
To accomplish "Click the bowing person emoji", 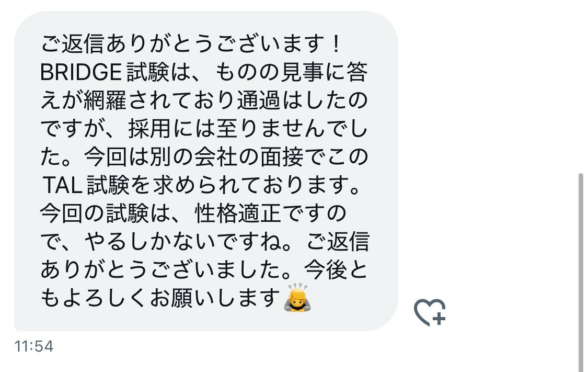I will pyautogui.click(x=297, y=298).
